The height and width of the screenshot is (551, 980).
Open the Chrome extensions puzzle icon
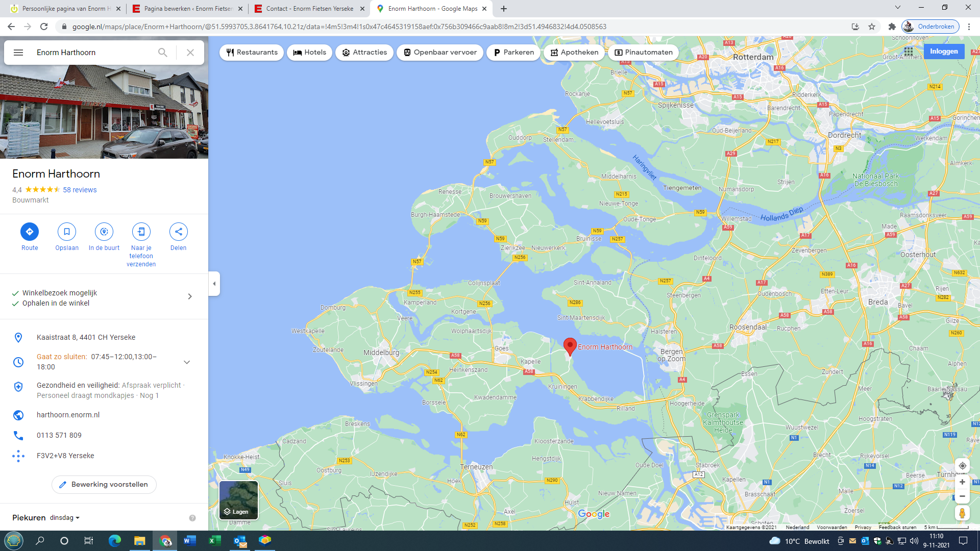point(892,27)
